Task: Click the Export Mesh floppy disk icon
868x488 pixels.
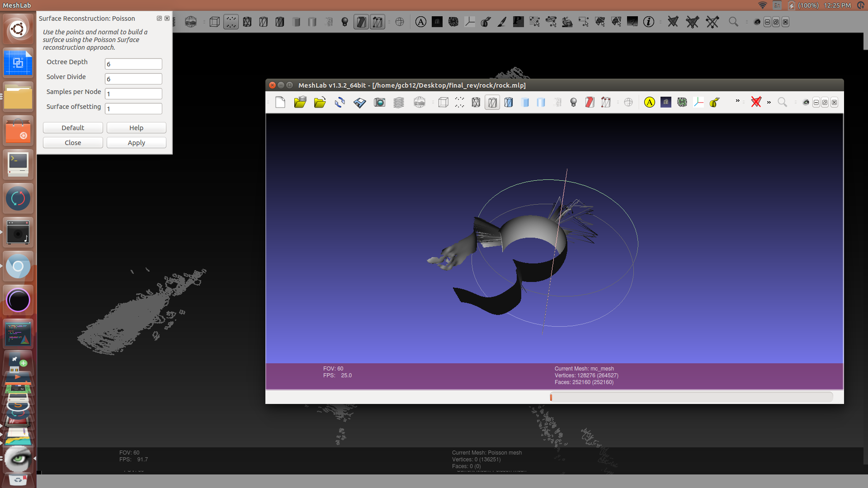Action: point(360,103)
